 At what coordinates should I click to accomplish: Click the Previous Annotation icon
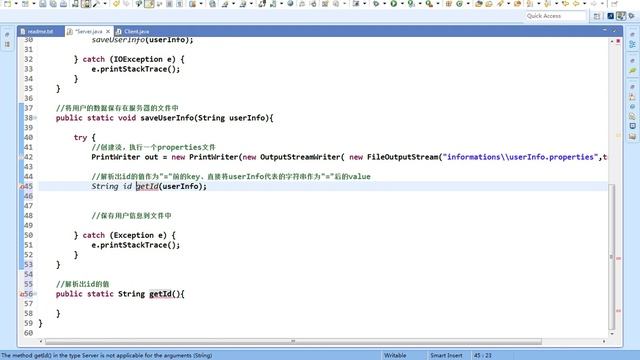tap(547, 4)
